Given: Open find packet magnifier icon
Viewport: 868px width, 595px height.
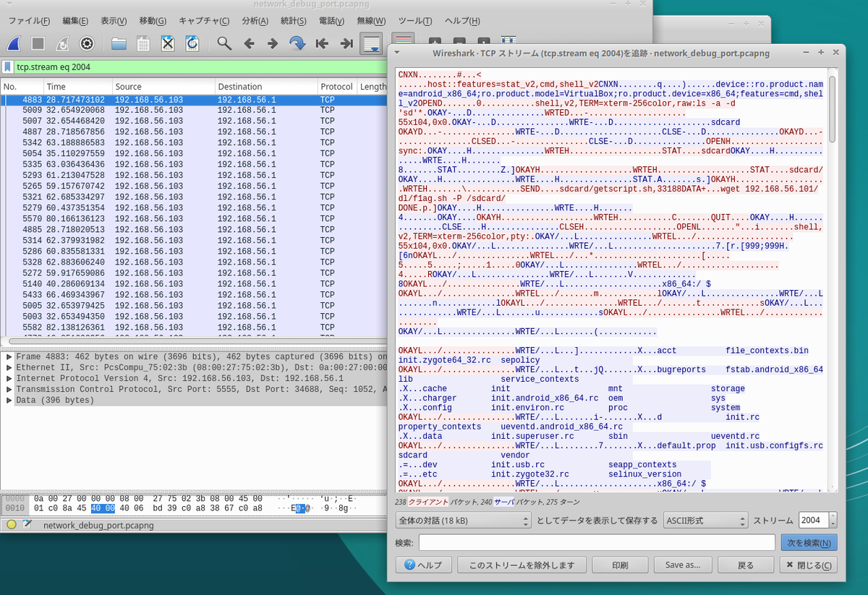Looking at the screenshot, I should tap(224, 43).
